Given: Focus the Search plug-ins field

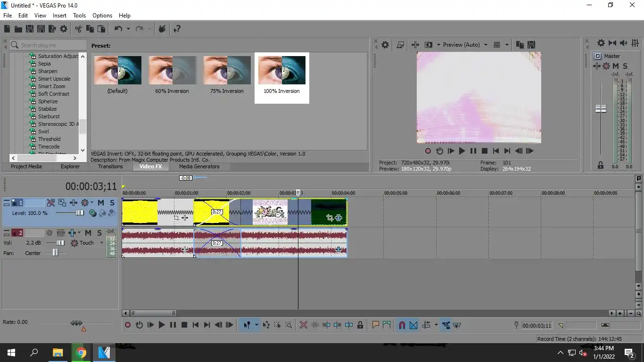Looking at the screenshot, I should pyautogui.click(x=48, y=45).
